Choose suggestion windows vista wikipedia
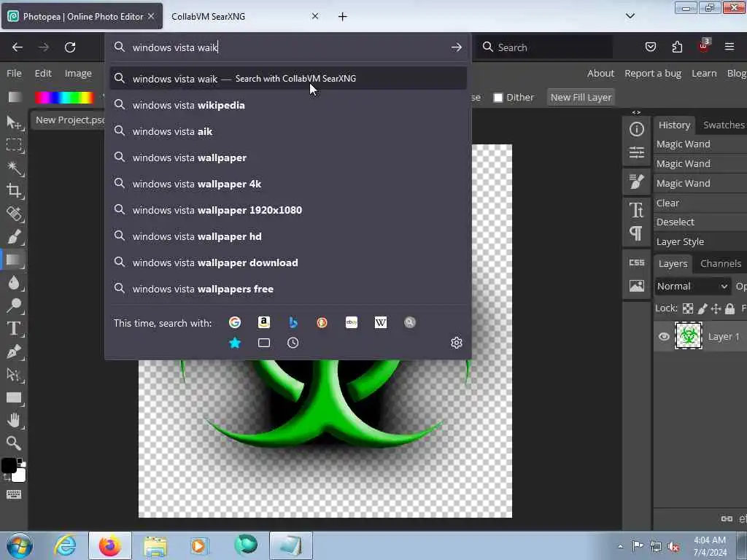Viewport: 747px width, 560px height. [288, 105]
